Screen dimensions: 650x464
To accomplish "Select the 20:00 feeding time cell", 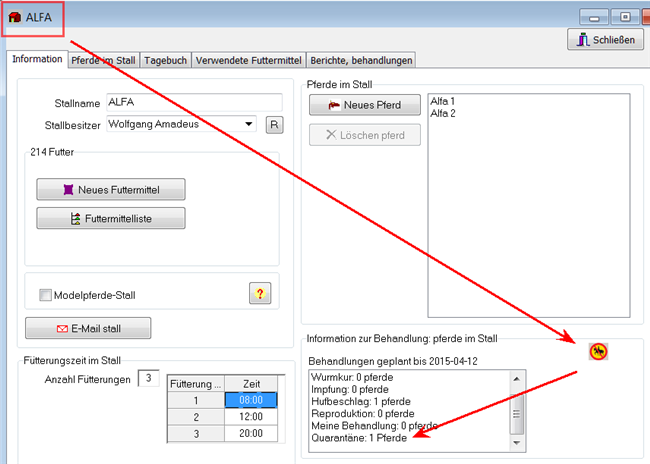I will tap(251, 433).
